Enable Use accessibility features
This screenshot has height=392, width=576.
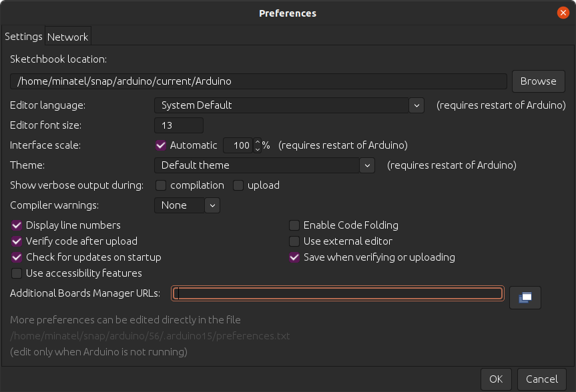click(x=16, y=273)
